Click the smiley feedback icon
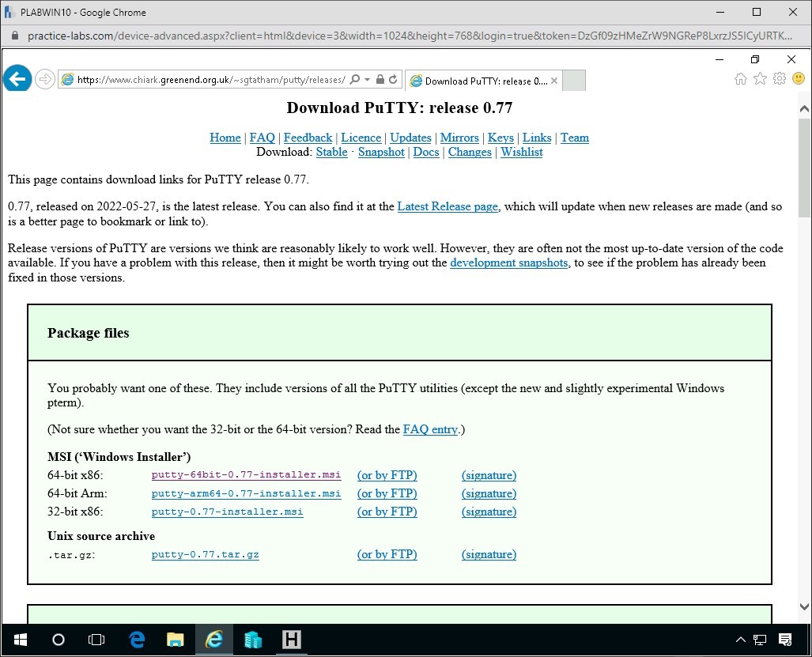This screenshot has height=657, width=812. (799, 78)
